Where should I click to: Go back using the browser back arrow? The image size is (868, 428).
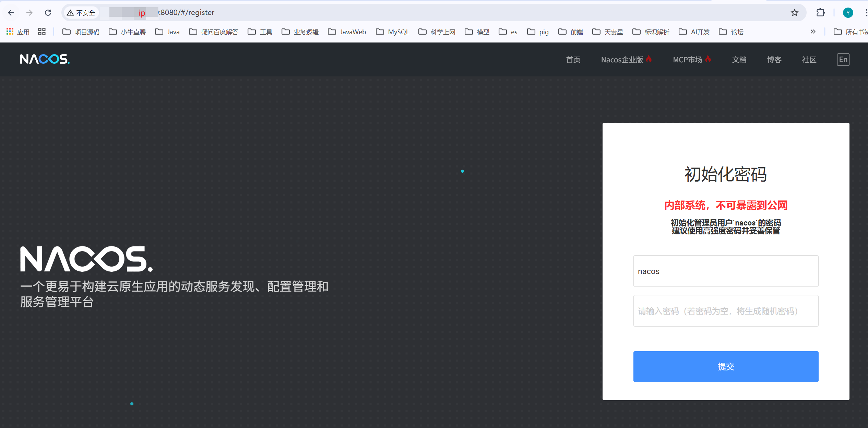tap(11, 12)
